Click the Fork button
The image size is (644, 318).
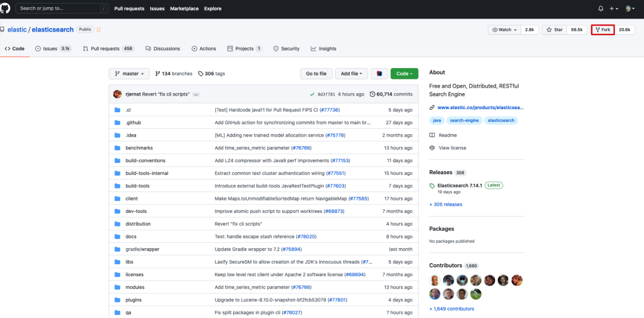click(x=602, y=30)
